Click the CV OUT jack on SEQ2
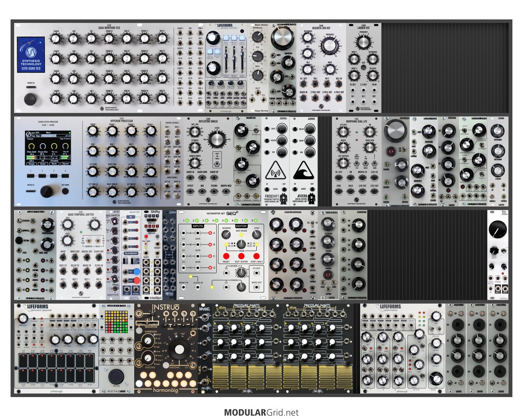The width and height of the screenshot is (523, 420). click(257, 273)
